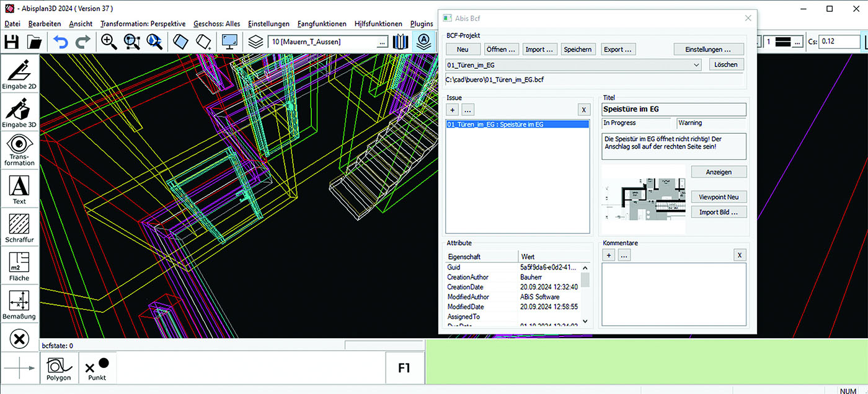Image resolution: width=868 pixels, height=394 pixels.
Task: Open the Einstellungen menu
Action: [x=268, y=24]
